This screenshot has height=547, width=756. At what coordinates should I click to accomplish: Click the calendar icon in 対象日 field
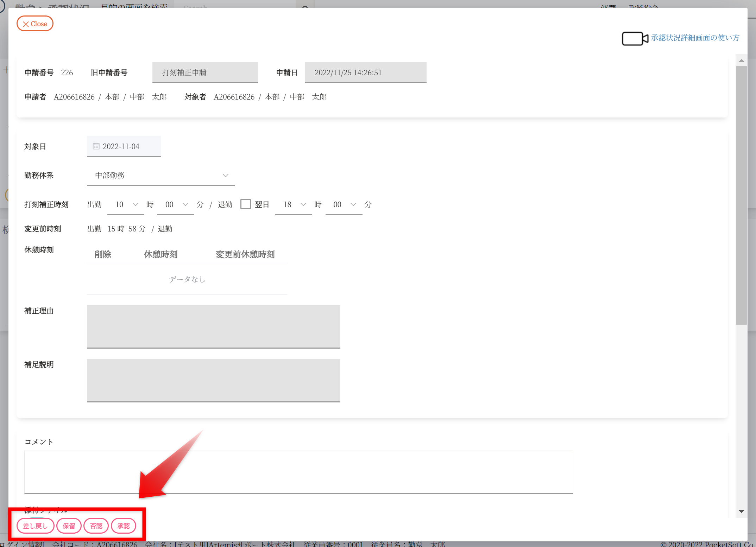(96, 146)
